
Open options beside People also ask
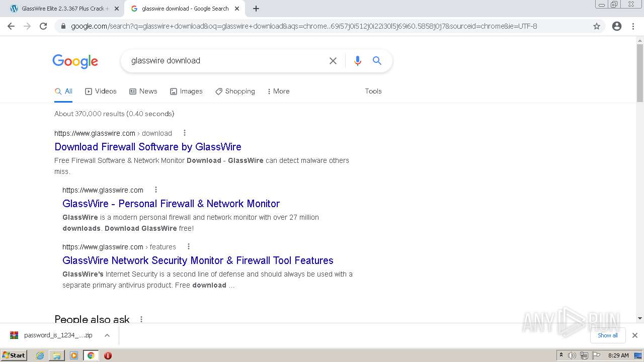pos(141,319)
